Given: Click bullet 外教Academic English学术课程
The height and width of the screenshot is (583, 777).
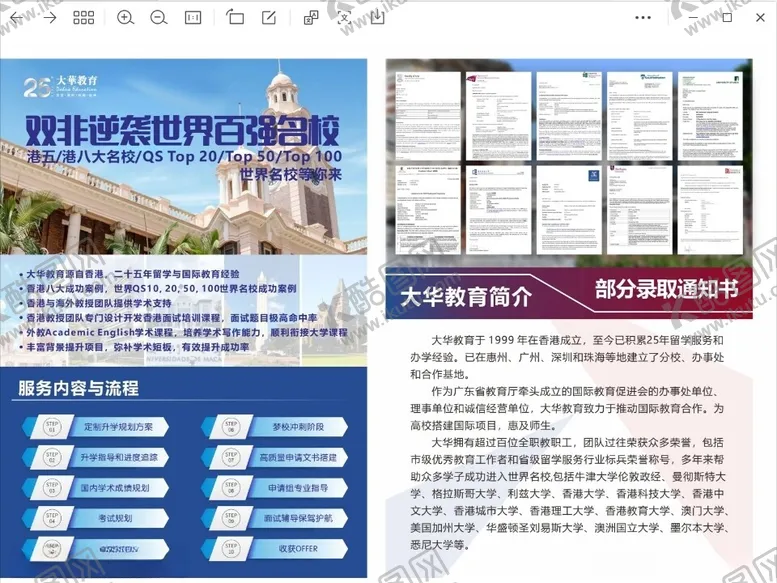Looking at the screenshot, I should (183, 332).
